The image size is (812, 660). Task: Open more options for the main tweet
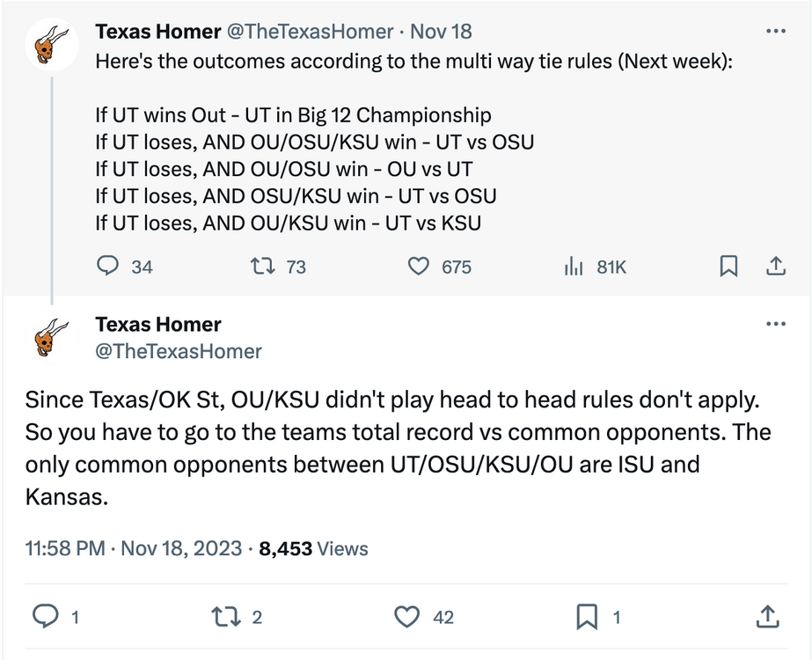(x=775, y=324)
